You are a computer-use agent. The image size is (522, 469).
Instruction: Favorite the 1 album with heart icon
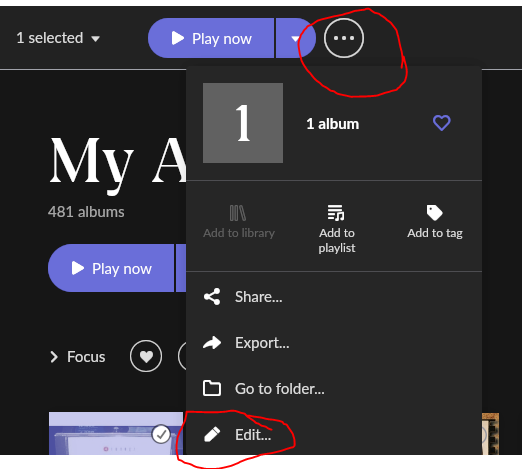click(x=442, y=123)
